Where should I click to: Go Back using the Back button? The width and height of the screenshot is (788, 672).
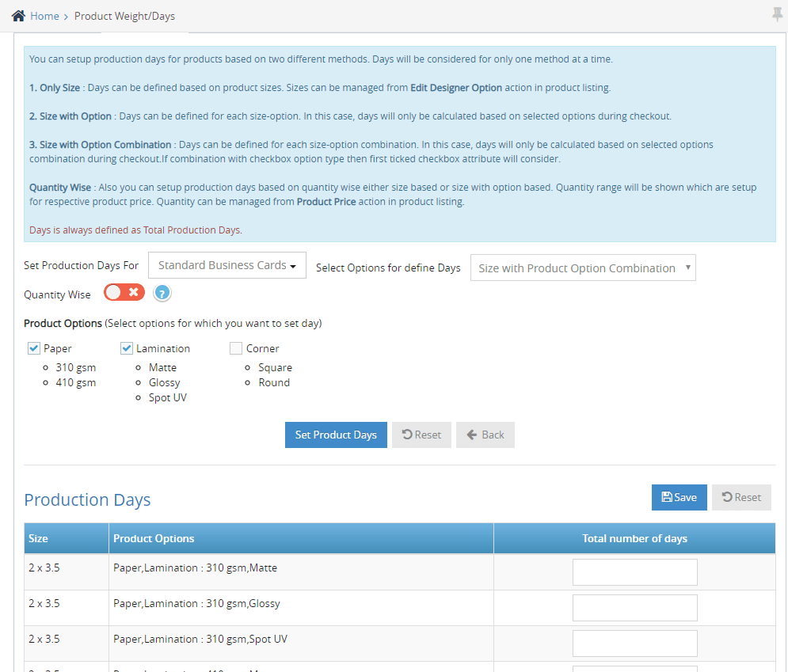(485, 435)
